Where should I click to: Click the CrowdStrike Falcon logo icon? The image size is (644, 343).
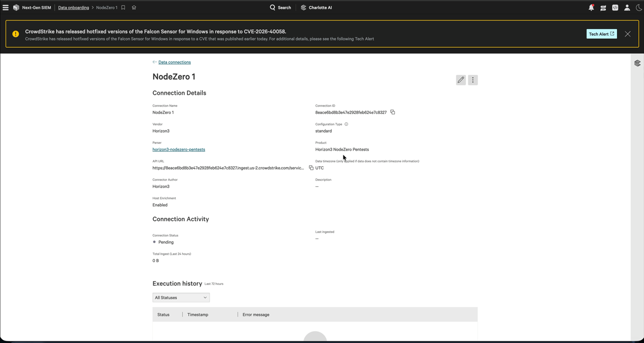click(16, 8)
